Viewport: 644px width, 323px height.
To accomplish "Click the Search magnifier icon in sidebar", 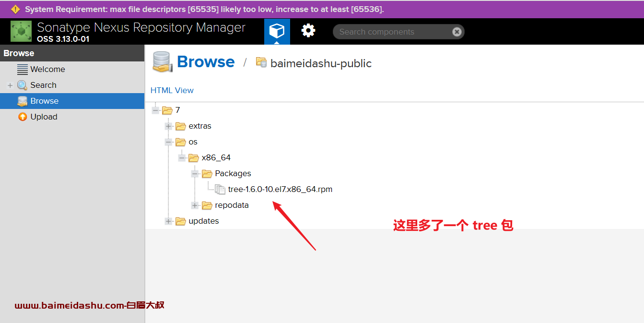I will pyautogui.click(x=23, y=85).
